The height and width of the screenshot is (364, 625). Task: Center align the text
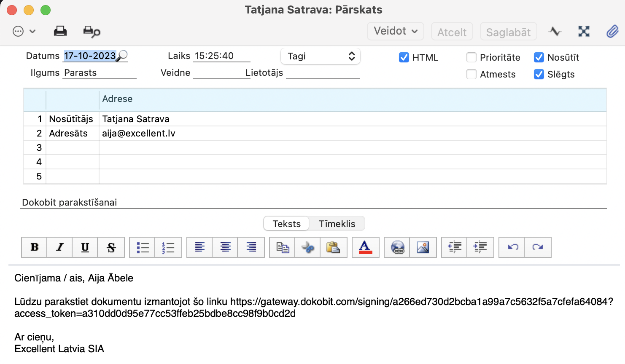[226, 247]
